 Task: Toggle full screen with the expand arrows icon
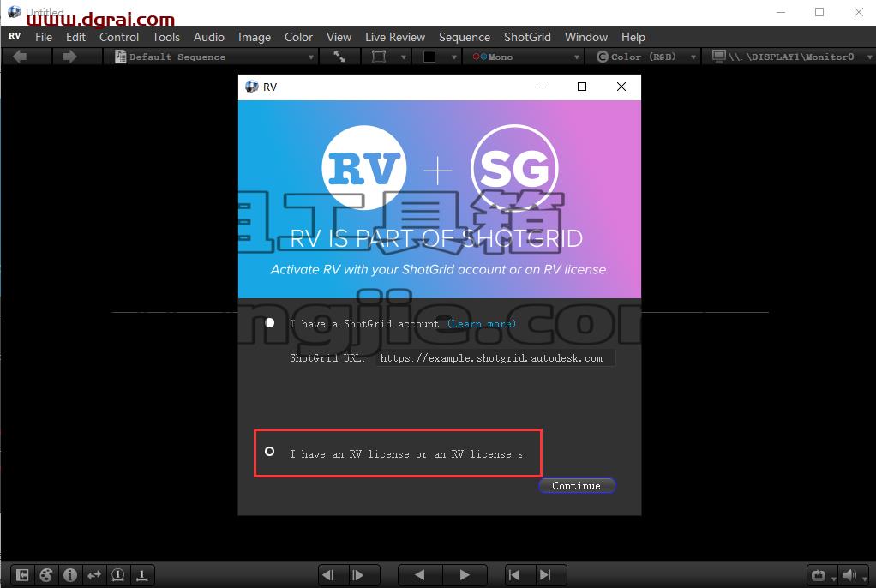339,57
